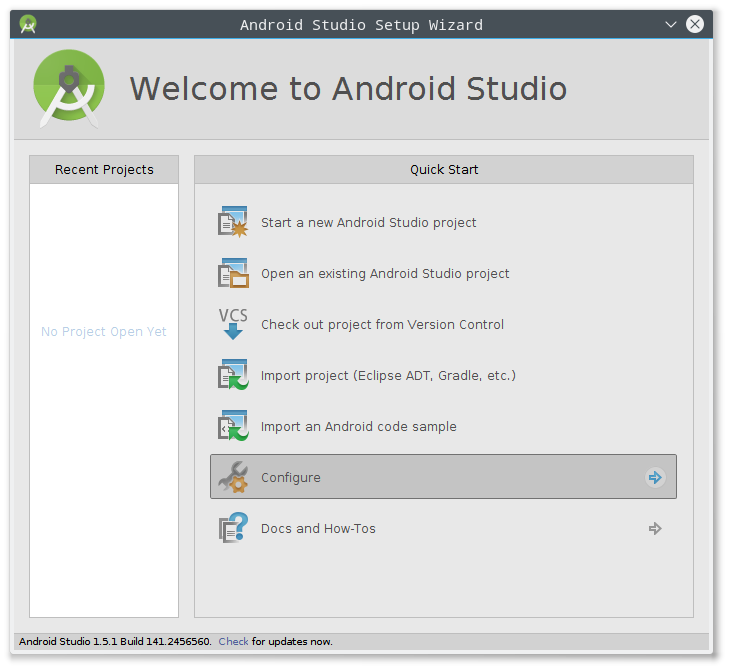
Task: Click the VCS checkout download arrow icon
Action: pyautogui.click(x=233, y=324)
